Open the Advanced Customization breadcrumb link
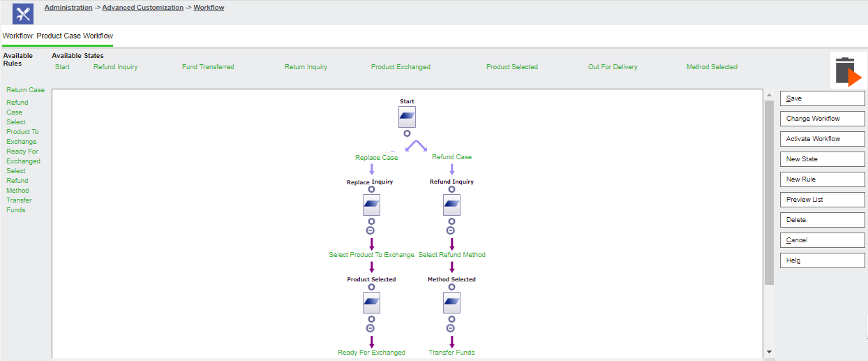 tap(143, 8)
